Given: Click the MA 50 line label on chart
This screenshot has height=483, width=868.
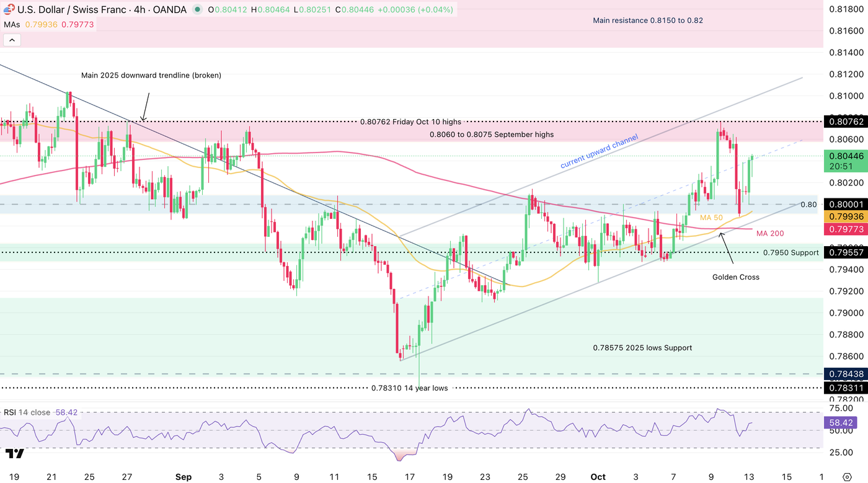Looking at the screenshot, I should point(712,218).
